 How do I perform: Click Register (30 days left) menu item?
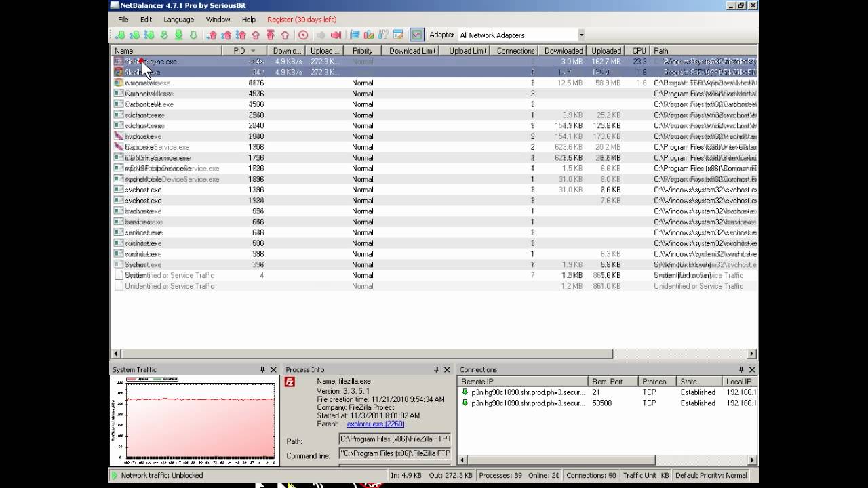coord(302,20)
